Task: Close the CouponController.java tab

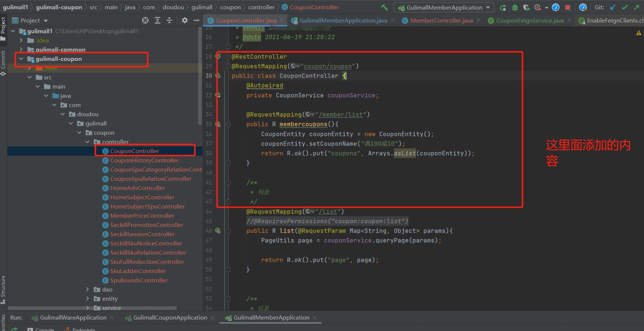Action: point(282,20)
